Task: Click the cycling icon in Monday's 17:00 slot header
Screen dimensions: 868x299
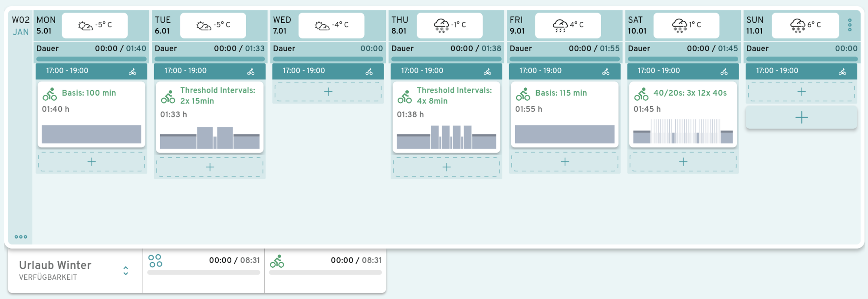Action: [x=132, y=72]
